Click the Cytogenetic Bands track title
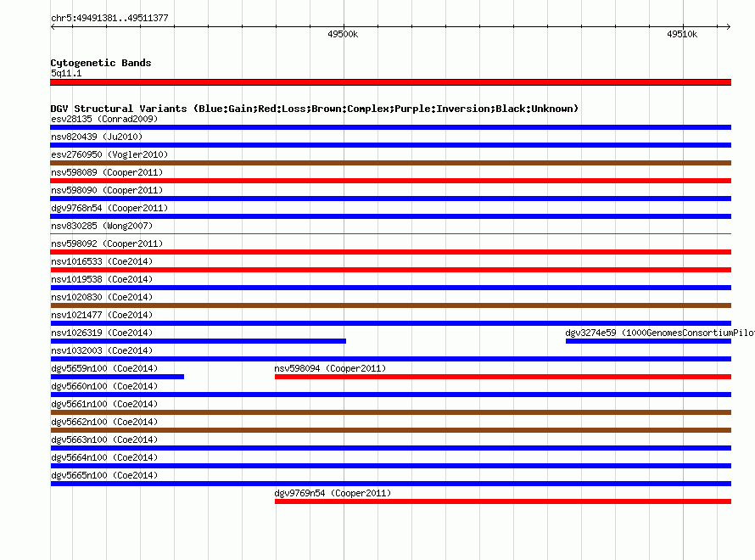Viewport: 755px width, 560px height. (x=101, y=63)
